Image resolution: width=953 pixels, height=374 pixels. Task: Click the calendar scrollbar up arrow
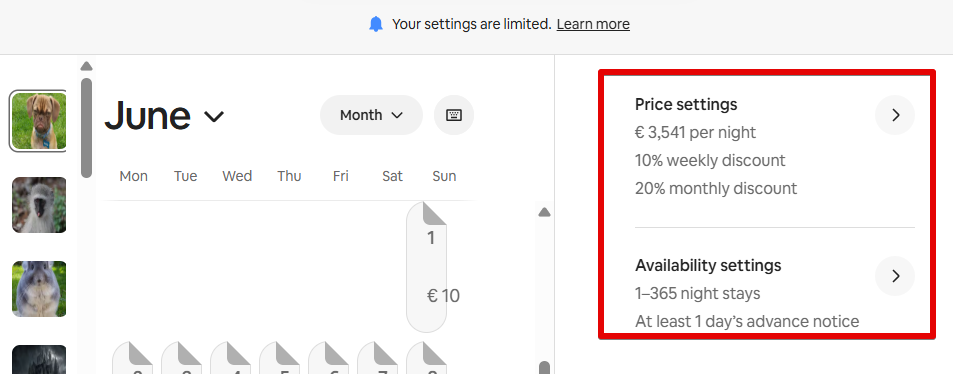[545, 212]
